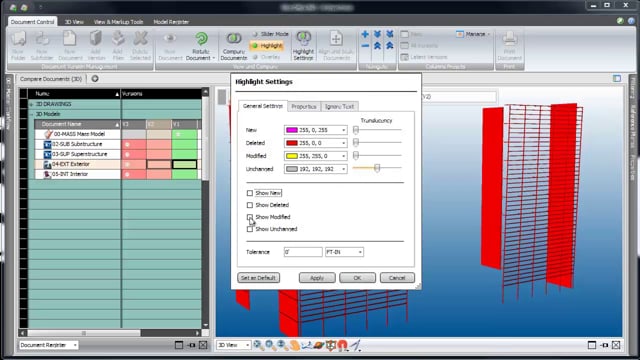Click the blue minus navigate icon
Viewport: 640px width, 360px height.
[x=365, y=46]
